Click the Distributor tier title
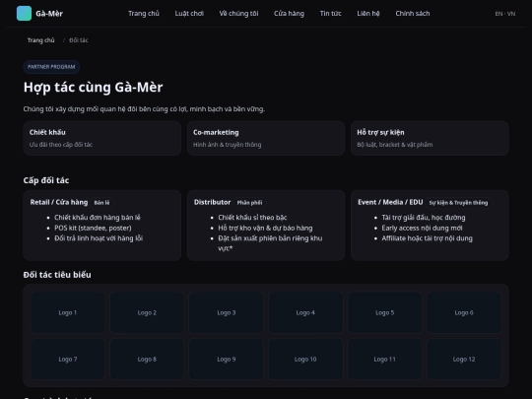Viewport: 532px width, 399px height. [x=212, y=202]
